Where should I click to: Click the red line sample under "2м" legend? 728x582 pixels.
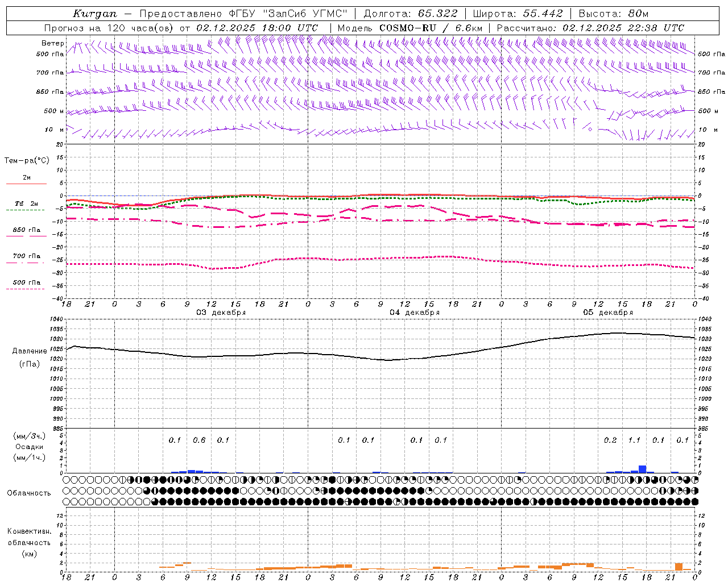coord(26,184)
